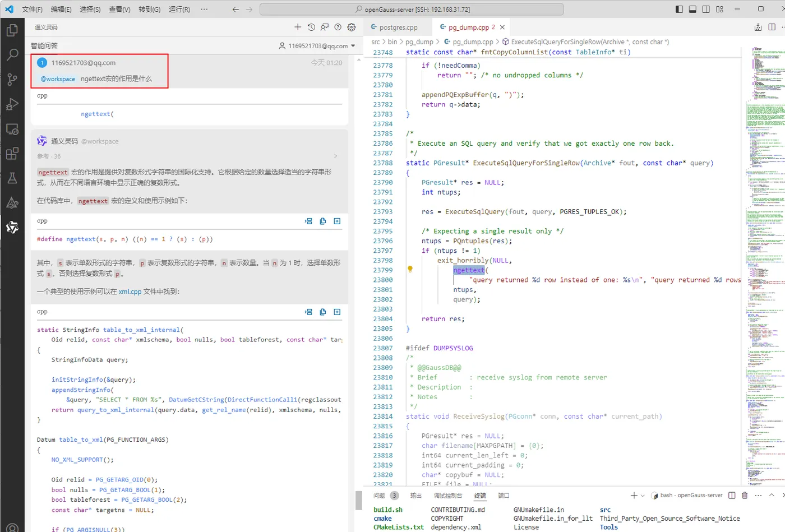Create new file from #define ngettext block
Image resolution: width=785 pixels, height=532 pixels.
pos(337,221)
